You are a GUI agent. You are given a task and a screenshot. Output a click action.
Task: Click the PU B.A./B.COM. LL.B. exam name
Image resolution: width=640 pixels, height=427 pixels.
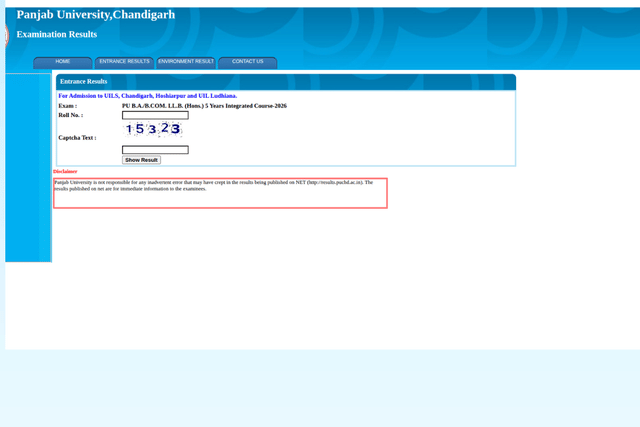204,106
